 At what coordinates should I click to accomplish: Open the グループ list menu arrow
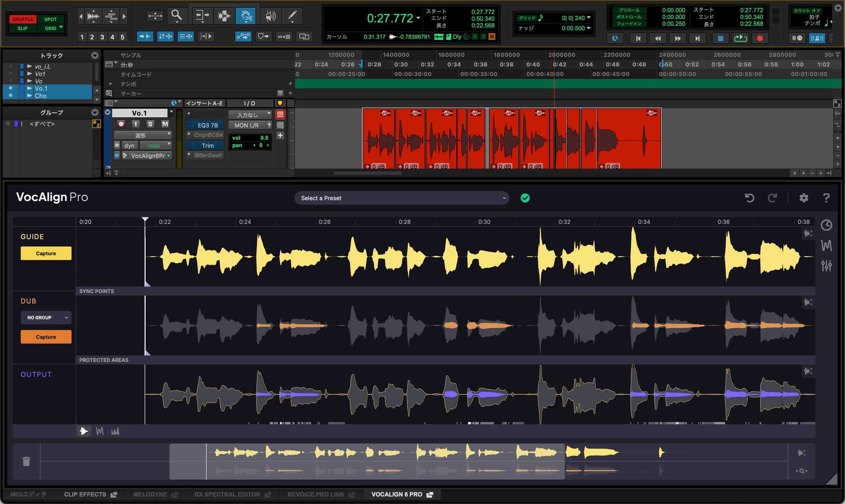(x=95, y=112)
